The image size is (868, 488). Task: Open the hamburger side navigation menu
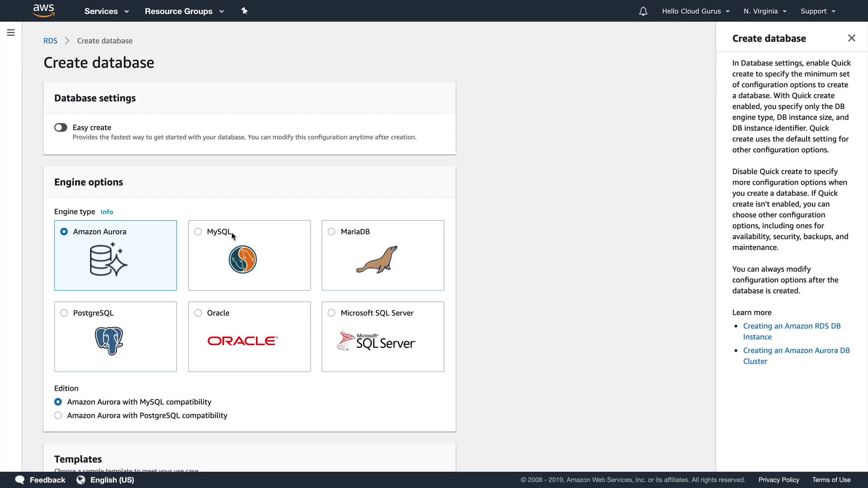pyautogui.click(x=11, y=33)
